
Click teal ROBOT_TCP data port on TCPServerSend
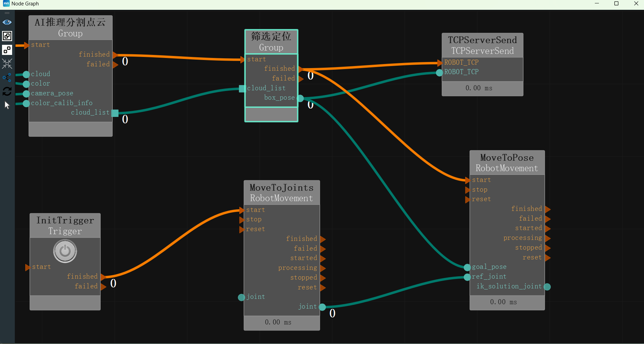coord(439,72)
